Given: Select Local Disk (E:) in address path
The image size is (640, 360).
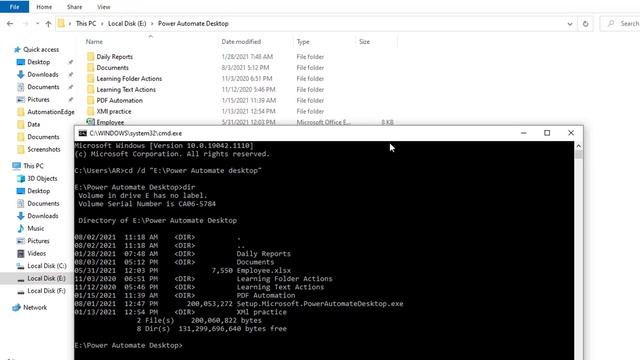Looking at the screenshot, I should coord(127,24).
